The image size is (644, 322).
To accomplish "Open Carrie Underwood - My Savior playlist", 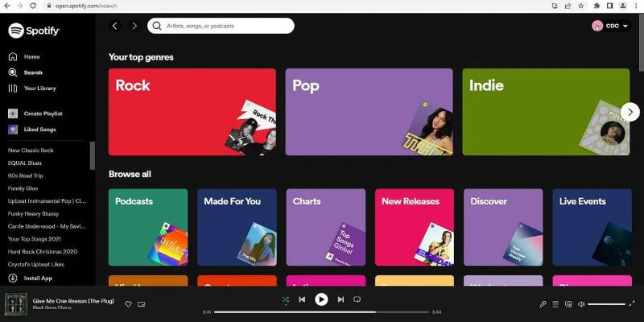I will coord(47,226).
